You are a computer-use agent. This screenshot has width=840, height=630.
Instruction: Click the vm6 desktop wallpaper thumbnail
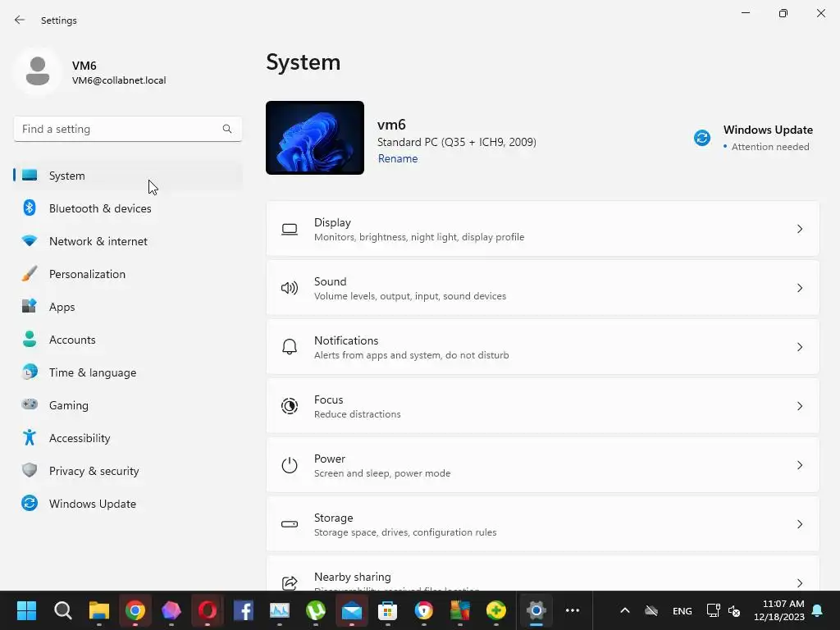(x=315, y=138)
